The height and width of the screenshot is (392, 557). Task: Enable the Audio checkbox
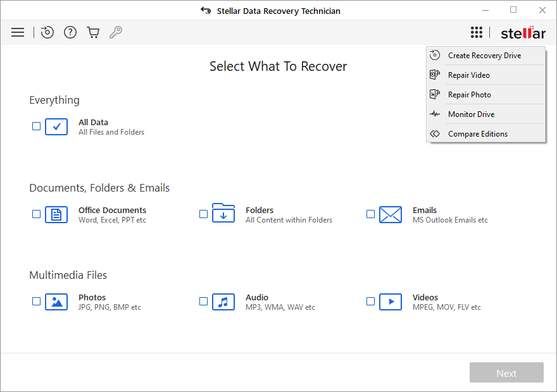[203, 302]
